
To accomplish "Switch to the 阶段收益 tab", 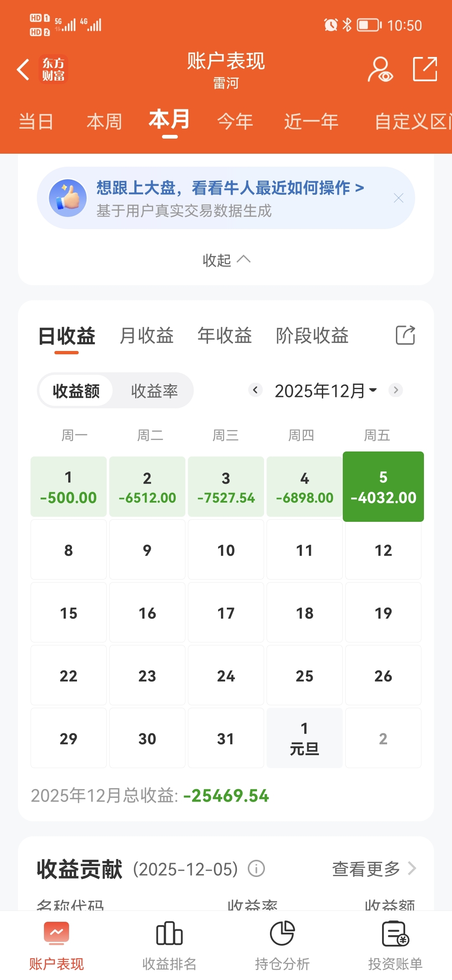I will coord(312,335).
